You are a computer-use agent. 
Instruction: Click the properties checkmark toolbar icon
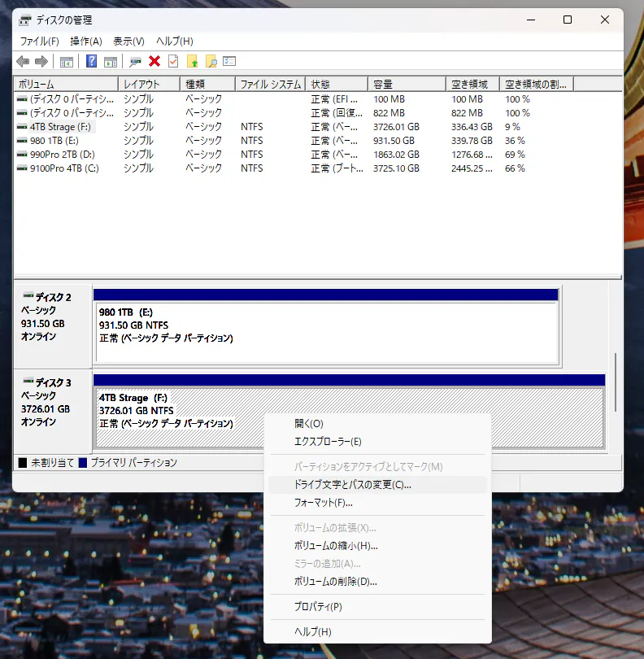pyautogui.click(x=173, y=61)
